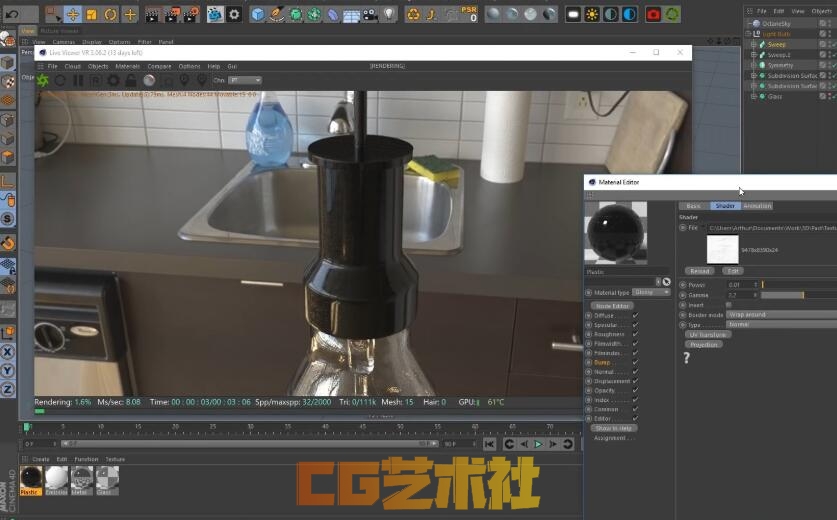837x520 pixels.
Task: Click the PSR reset icon
Action: (470, 14)
